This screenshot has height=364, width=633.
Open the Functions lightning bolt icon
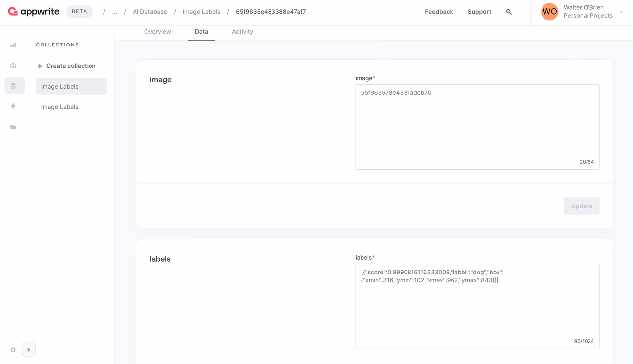click(x=13, y=106)
